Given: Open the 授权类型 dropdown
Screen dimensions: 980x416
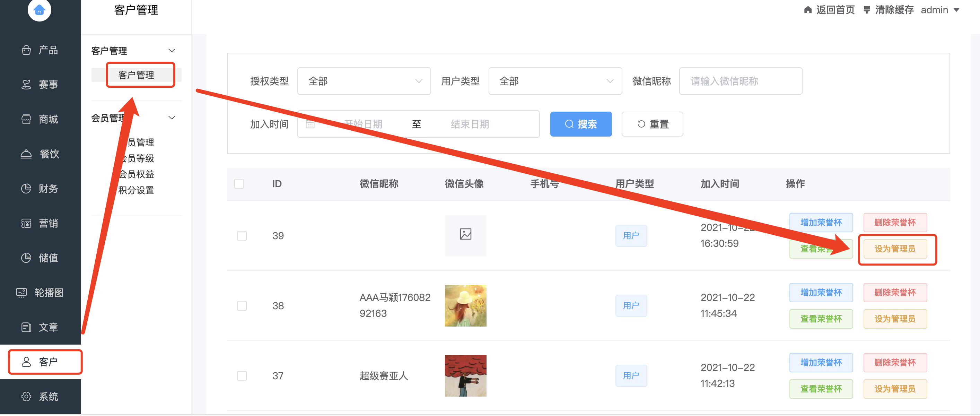Looking at the screenshot, I should pos(364,81).
